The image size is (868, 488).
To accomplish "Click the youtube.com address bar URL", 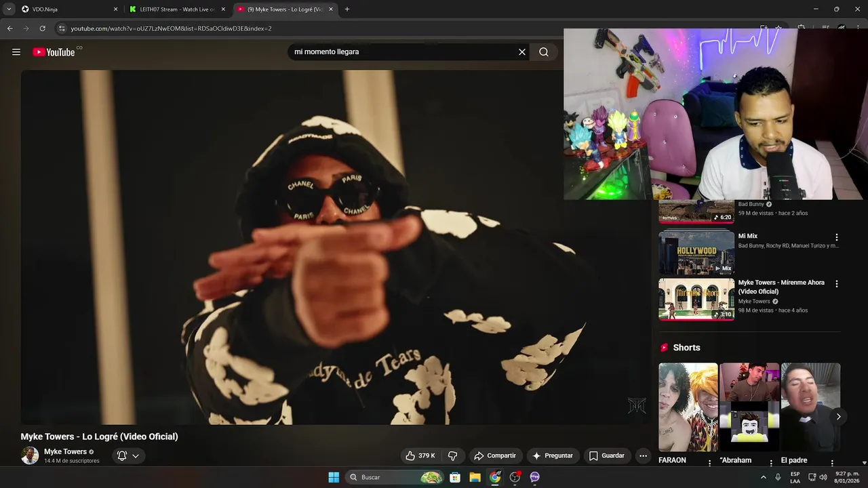I will (x=171, y=28).
